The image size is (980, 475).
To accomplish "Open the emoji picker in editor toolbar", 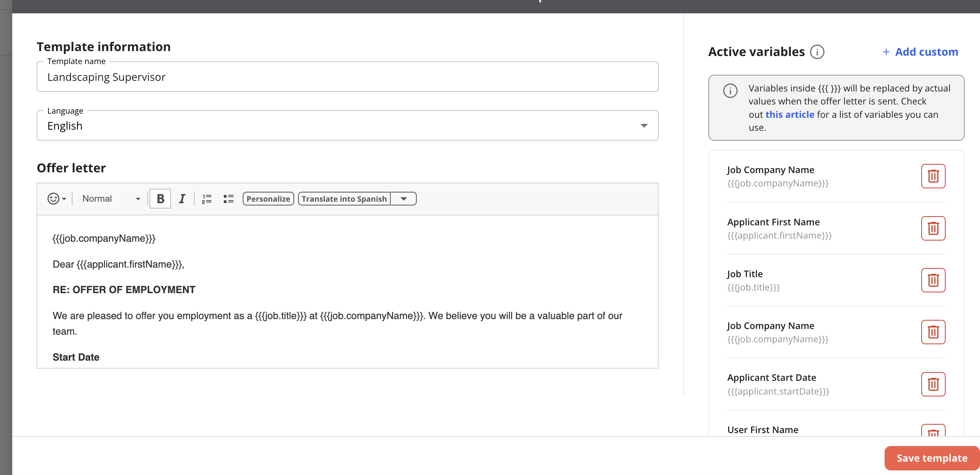I will point(56,199).
